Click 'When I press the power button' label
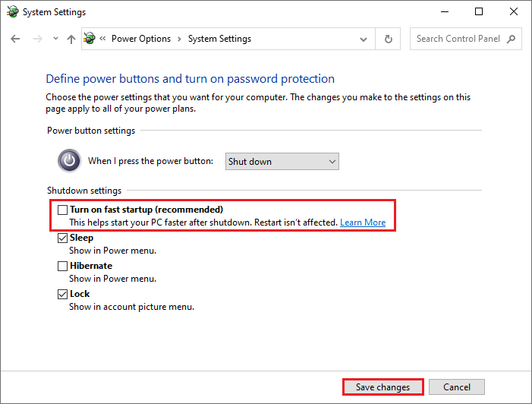Image resolution: width=532 pixels, height=404 pixels. point(150,161)
